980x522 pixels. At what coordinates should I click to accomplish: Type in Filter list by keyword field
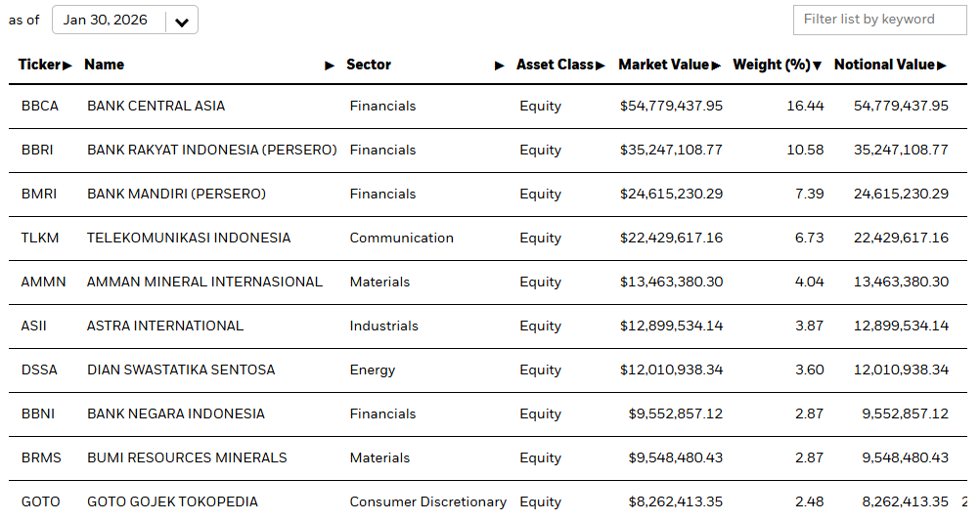879,20
